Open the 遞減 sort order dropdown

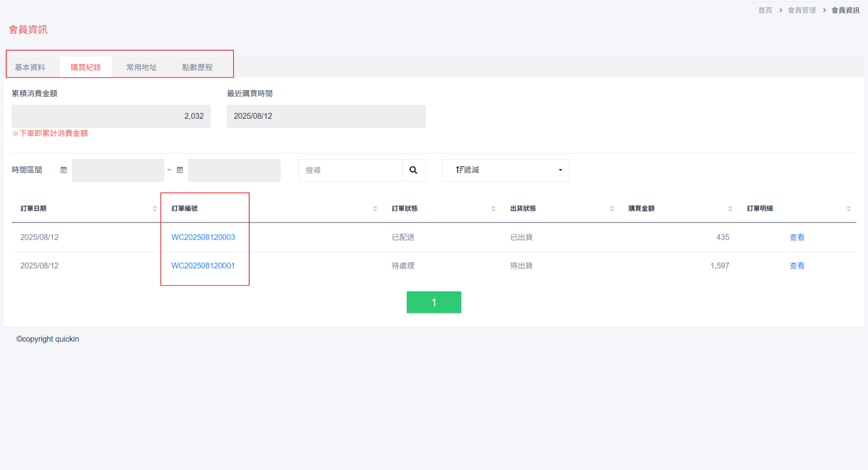[506, 170]
